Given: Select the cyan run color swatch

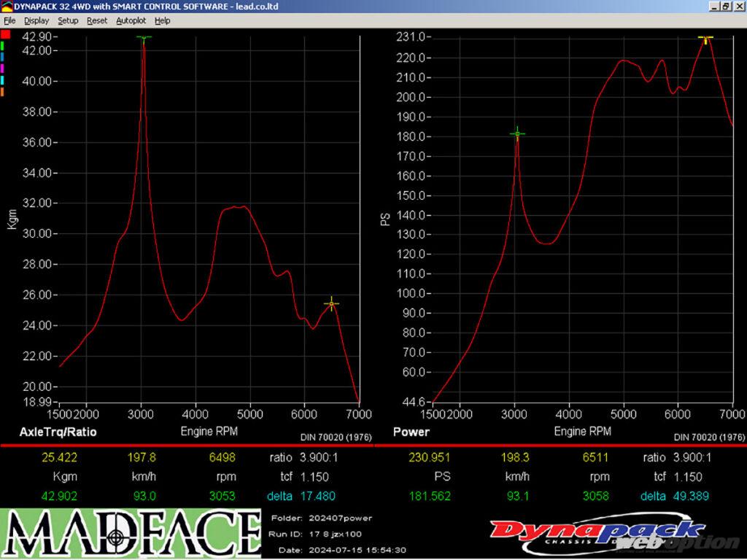Looking at the screenshot, I should pos(3,79).
